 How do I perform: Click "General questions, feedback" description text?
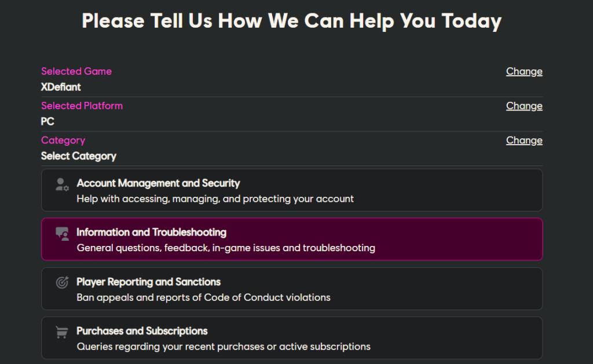click(x=226, y=248)
